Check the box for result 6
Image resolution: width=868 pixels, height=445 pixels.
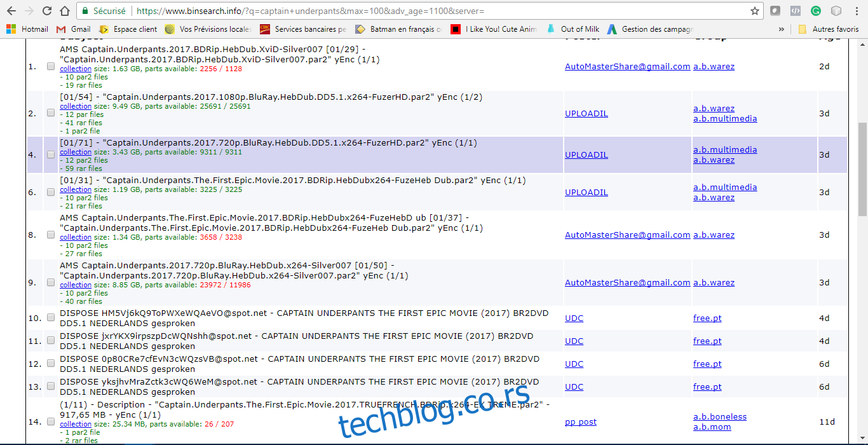point(51,192)
